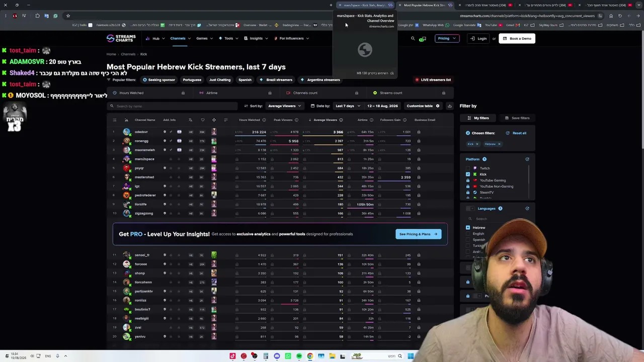Select the Argentina streamers popular filter
This screenshot has width=644, height=362.
320,80
